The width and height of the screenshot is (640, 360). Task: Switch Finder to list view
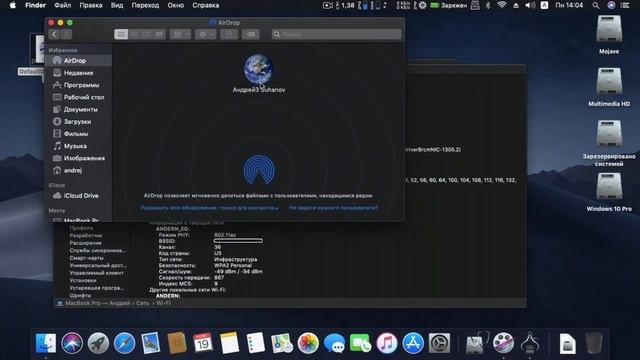[134, 34]
